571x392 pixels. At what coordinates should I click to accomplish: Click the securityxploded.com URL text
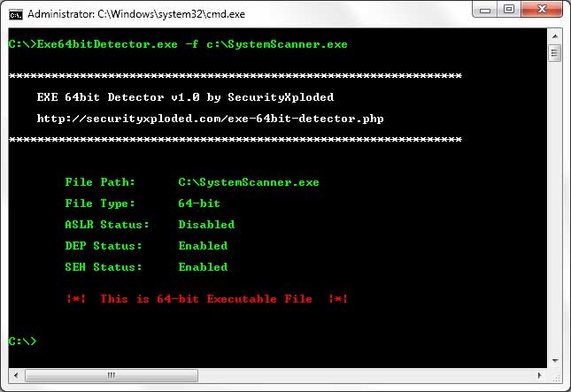(211, 118)
